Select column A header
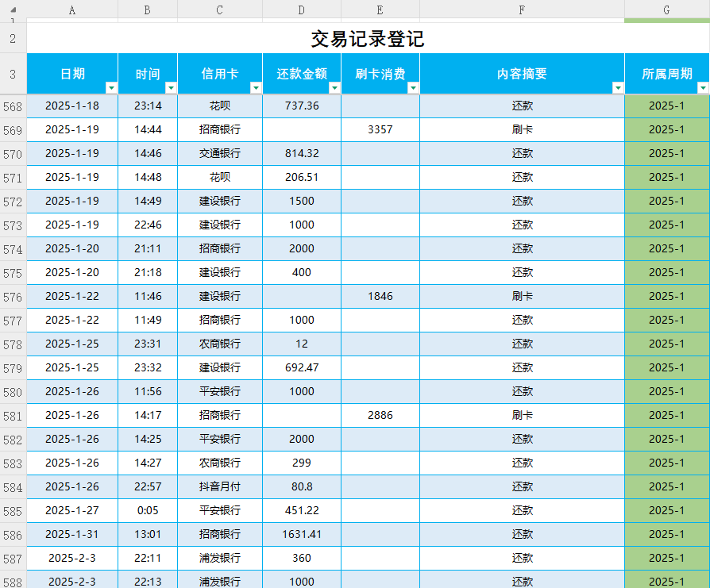This screenshot has height=588, width=710. [x=72, y=10]
